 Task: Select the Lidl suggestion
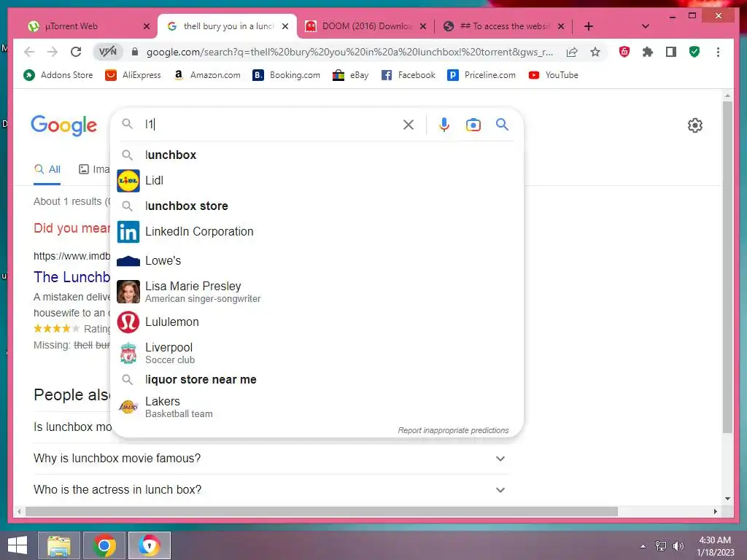pos(317,181)
